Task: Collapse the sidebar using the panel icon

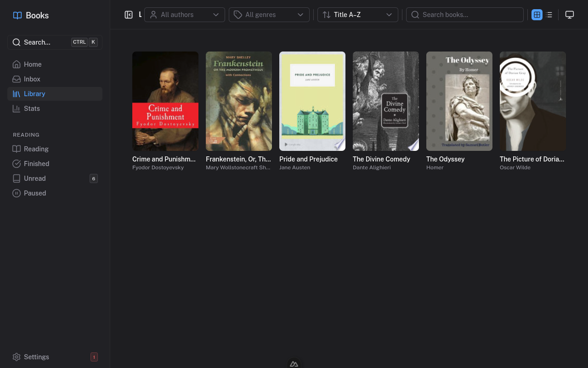Action: [x=129, y=14]
